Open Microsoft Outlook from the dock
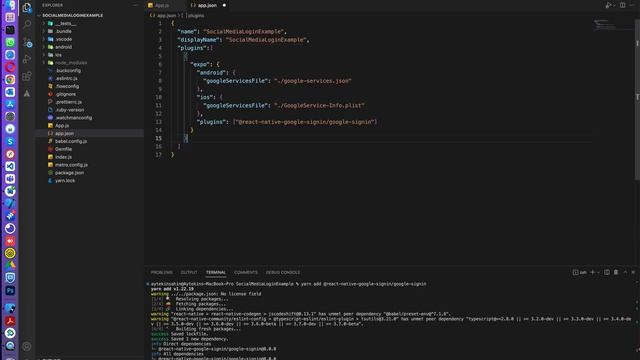The image size is (640, 360). (10, 92)
